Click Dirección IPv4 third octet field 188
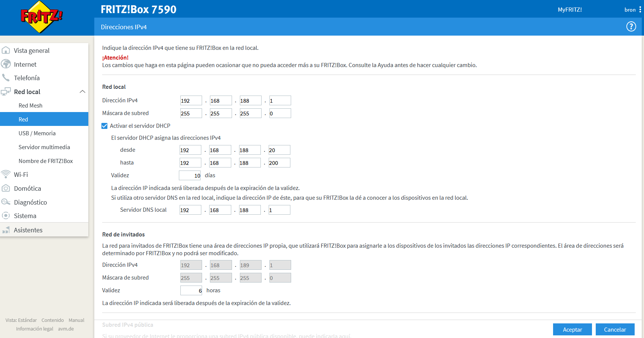The height and width of the screenshot is (338, 644). pyautogui.click(x=250, y=100)
